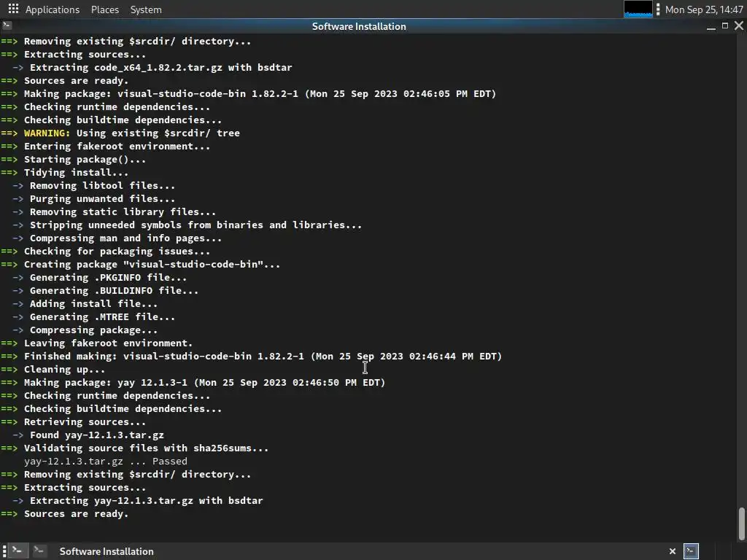Click the X button in the bottom panel
This screenshot has height=560, width=747.
pos(672,551)
